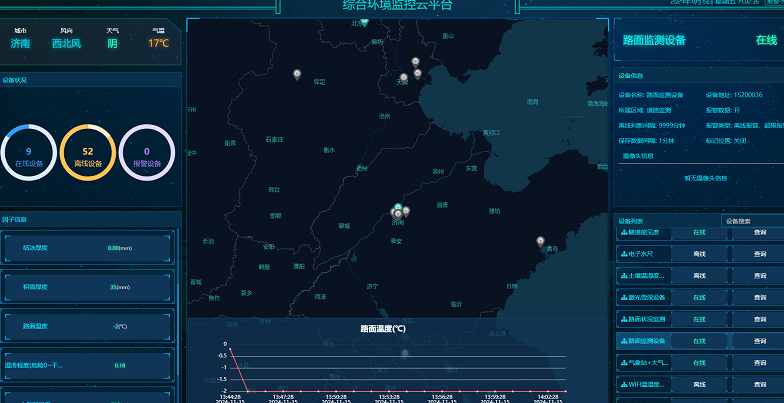Click the device marker cluster at 济南
The image size is (784, 403).
coord(398,211)
